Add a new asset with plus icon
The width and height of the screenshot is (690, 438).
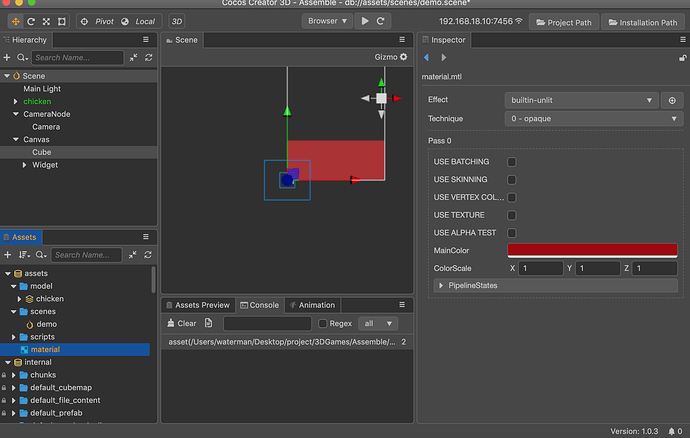click(x=7, y=254)
